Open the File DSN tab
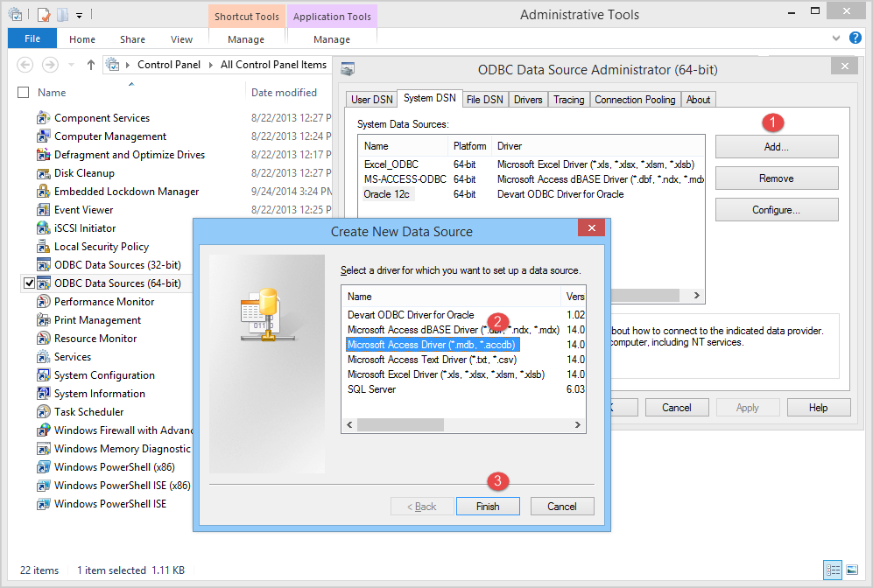 click(x=484, y=100)
